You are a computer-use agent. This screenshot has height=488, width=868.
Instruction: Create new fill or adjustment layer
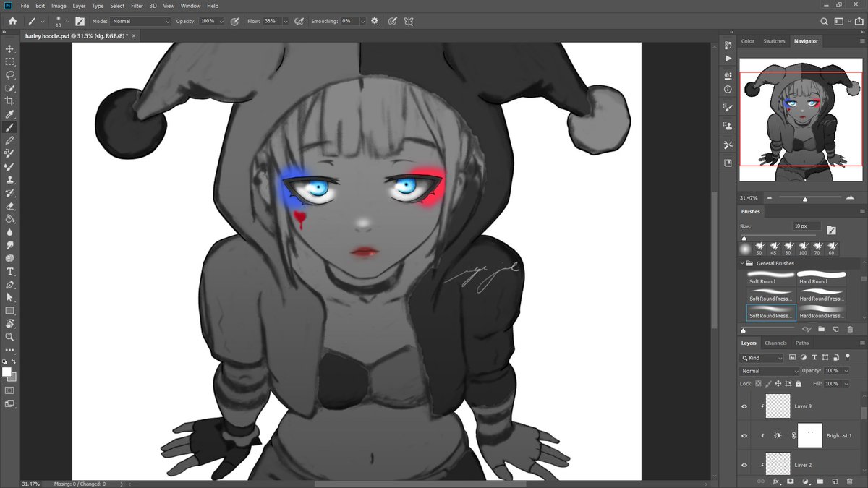click(x=805, y=481)
